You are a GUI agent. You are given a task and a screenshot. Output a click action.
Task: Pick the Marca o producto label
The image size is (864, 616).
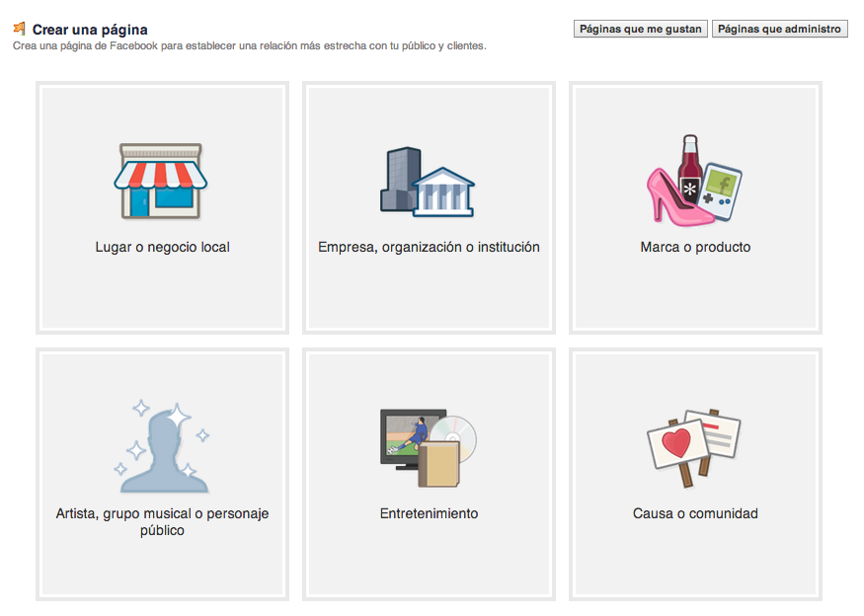pos(695,247)
